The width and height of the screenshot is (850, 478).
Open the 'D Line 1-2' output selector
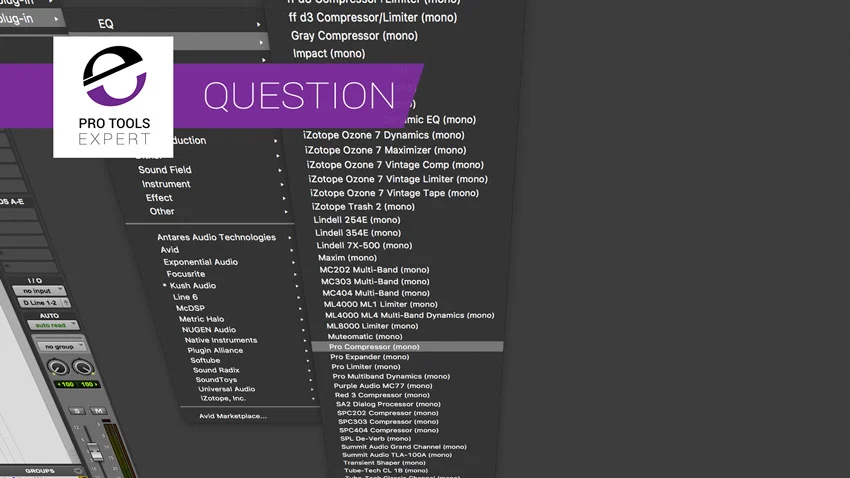tap(43, 303)
